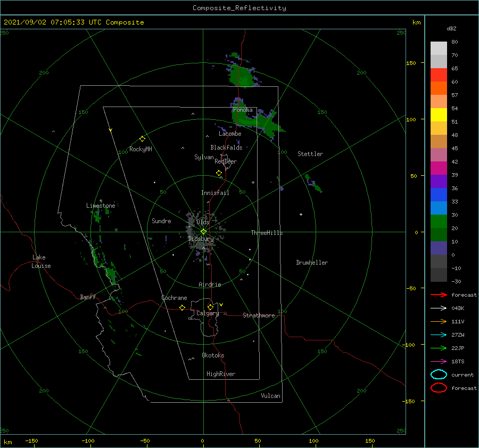Click the RockyMH label
Viewport: 479px width, 448px height.
click(141, 149)
